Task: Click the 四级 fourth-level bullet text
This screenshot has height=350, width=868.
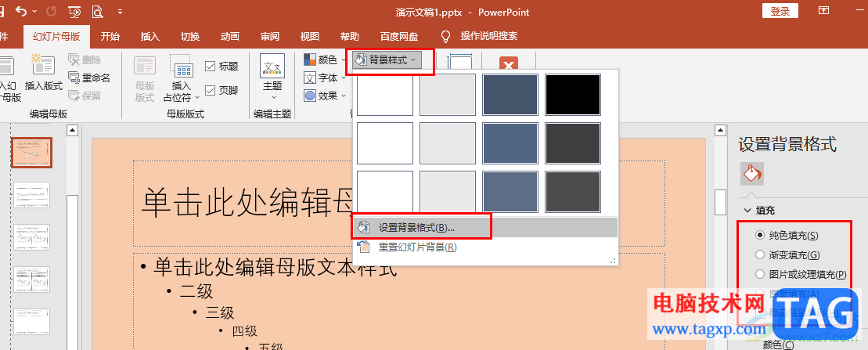Action: pos(245,332)
